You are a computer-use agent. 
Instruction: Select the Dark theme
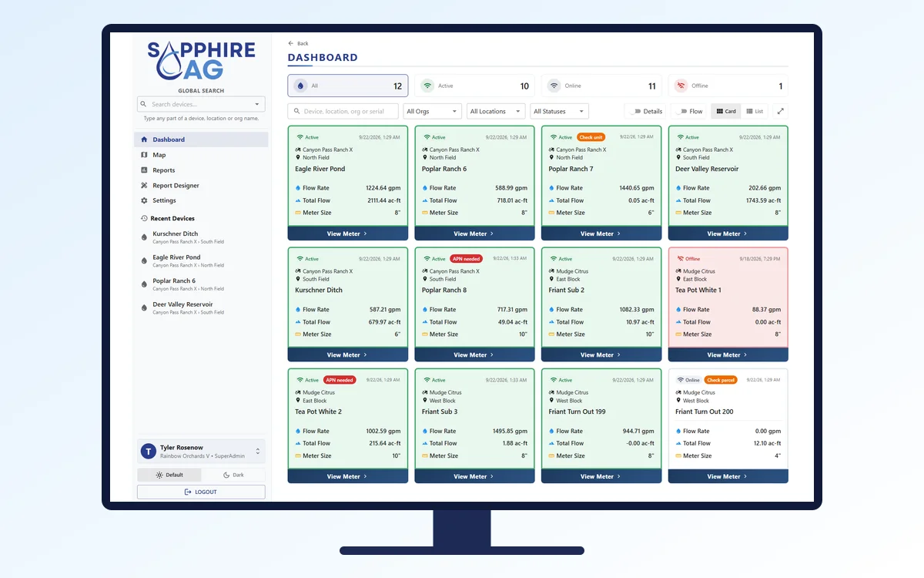point(233,475)
